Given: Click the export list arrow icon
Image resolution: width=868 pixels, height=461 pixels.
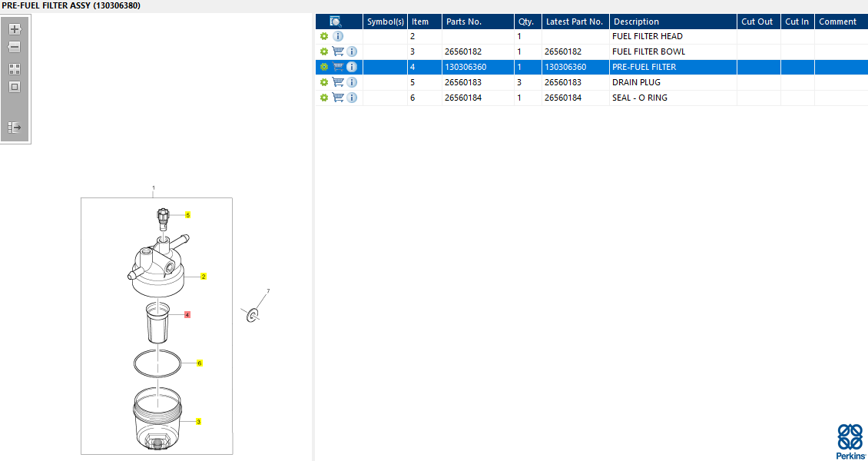Looking at the screenshot, I should tap(15, 128).
